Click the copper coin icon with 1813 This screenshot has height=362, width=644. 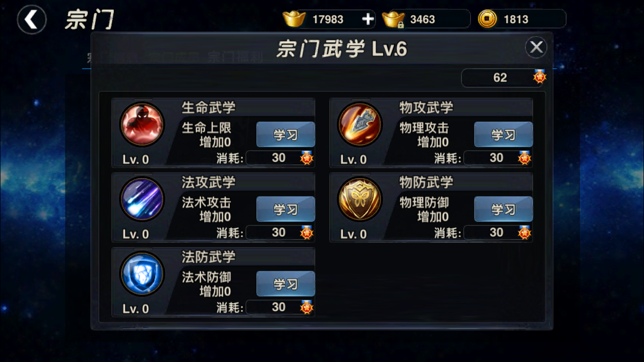pyautogui.click(x=487, y=19)
